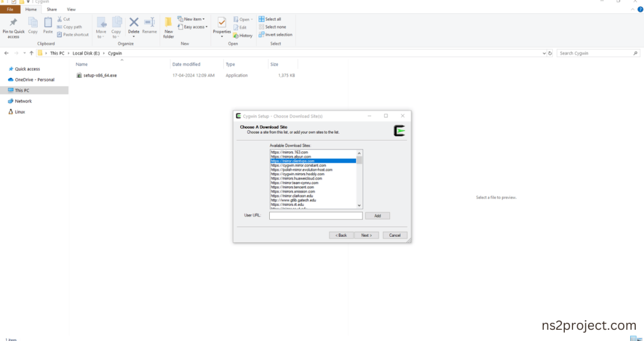The height and width of the screenshot is (341, 644).
Task: Click Select all in ribbon
Action: click(270, 19)
